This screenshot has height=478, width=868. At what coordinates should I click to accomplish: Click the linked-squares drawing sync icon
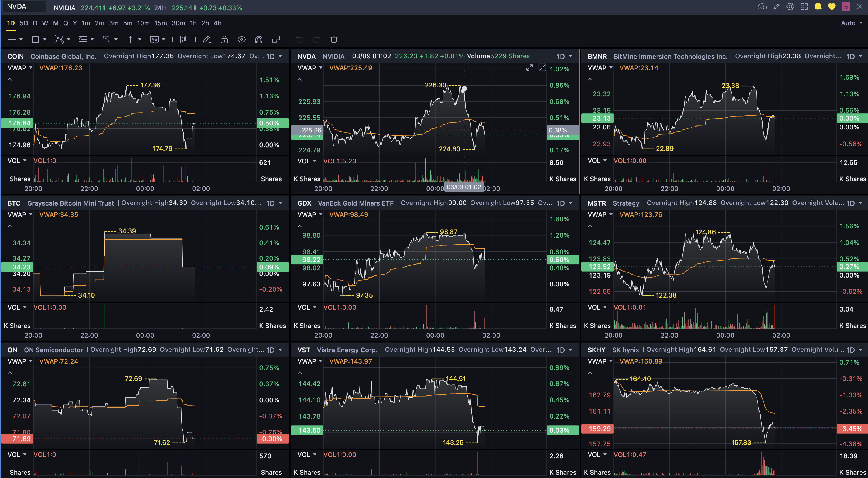click(x=276, y=39)
